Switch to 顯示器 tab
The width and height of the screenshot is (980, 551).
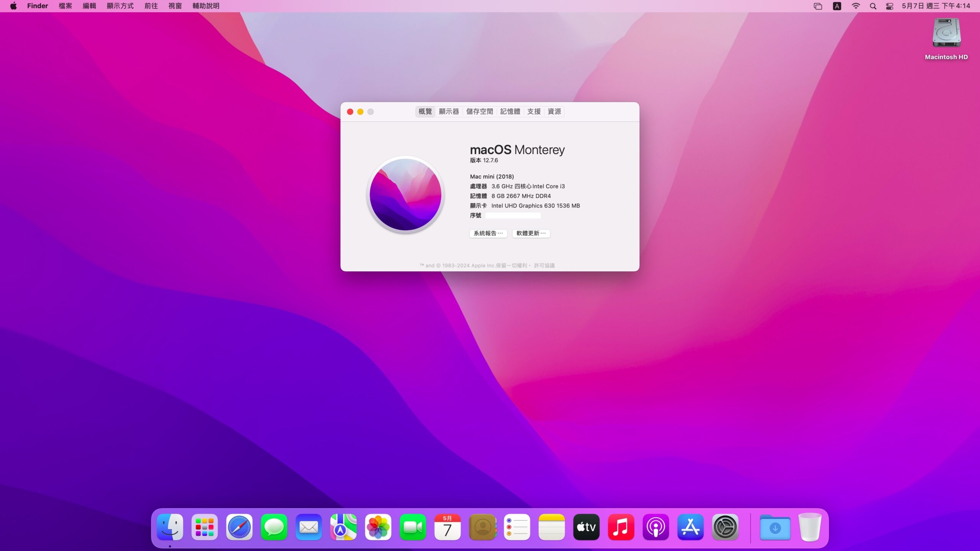click(x=449, y=111)
